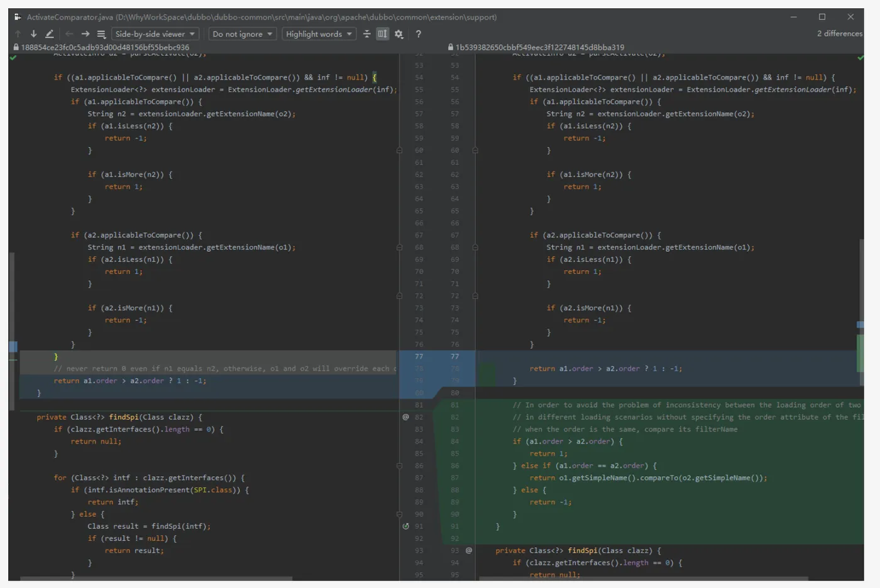Maximize the diff window
Screen dimensions: 880x588
(822, 17)
